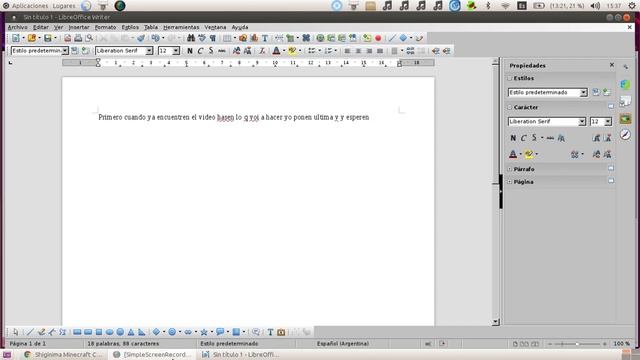Toggle underline (S) in the formatting toolbar
The height and width of the screenshot is (360, 640).
(x=211, y=51)
